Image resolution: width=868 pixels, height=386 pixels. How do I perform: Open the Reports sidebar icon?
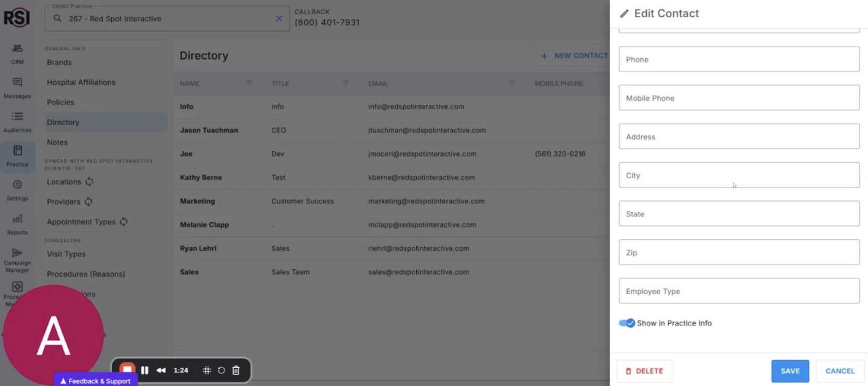(17, 224)
